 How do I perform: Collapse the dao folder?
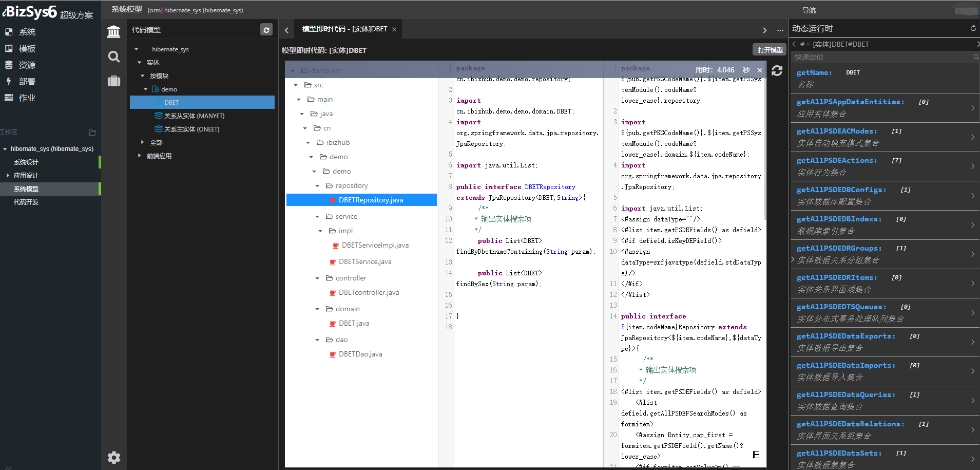point(317,340)
